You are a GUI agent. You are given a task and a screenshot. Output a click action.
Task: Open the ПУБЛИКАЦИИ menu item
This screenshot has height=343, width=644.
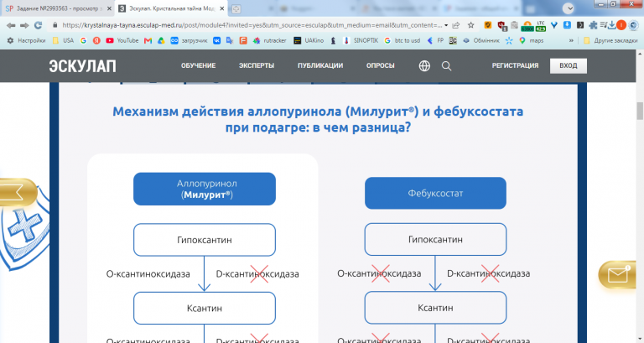(320, 65)
